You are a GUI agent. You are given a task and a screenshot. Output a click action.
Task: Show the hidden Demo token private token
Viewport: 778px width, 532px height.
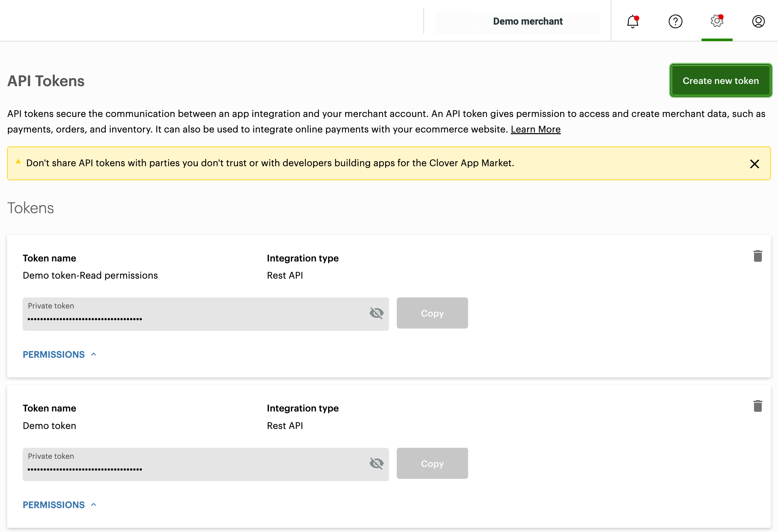tap(376, 463)
